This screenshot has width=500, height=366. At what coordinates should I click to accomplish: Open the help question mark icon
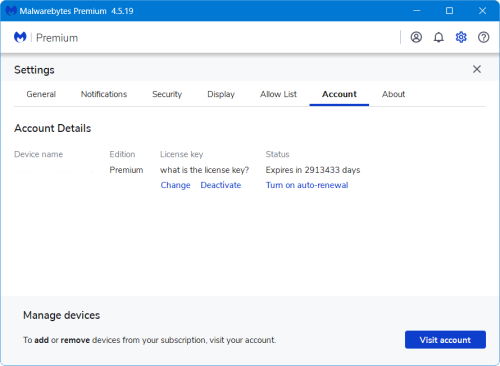tap(484, 37)
